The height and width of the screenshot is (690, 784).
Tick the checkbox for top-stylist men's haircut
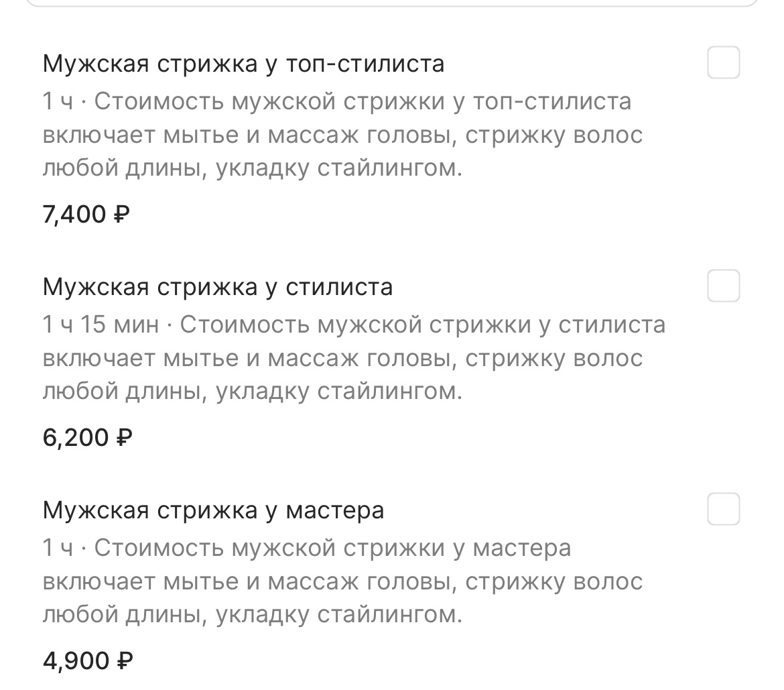click(723, 63)
